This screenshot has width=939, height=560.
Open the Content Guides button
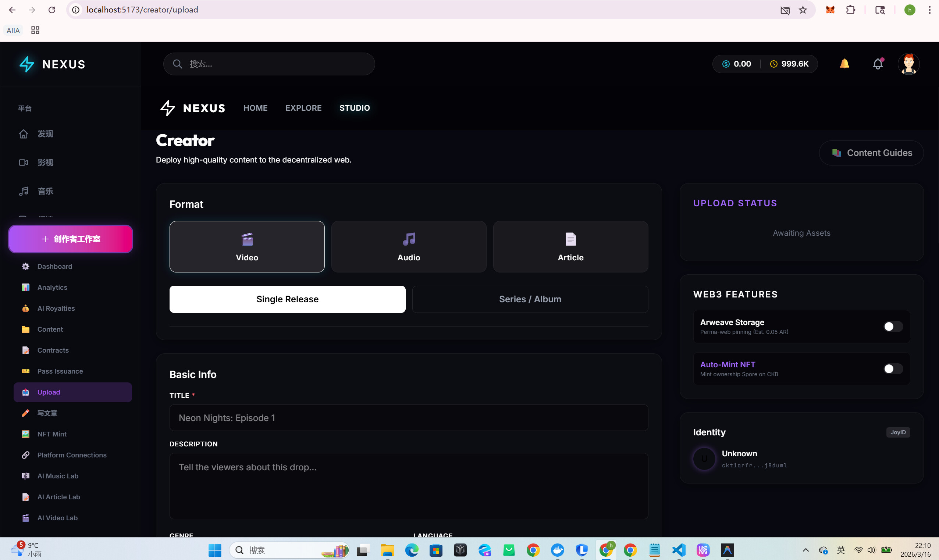click(x=871, y=153)
